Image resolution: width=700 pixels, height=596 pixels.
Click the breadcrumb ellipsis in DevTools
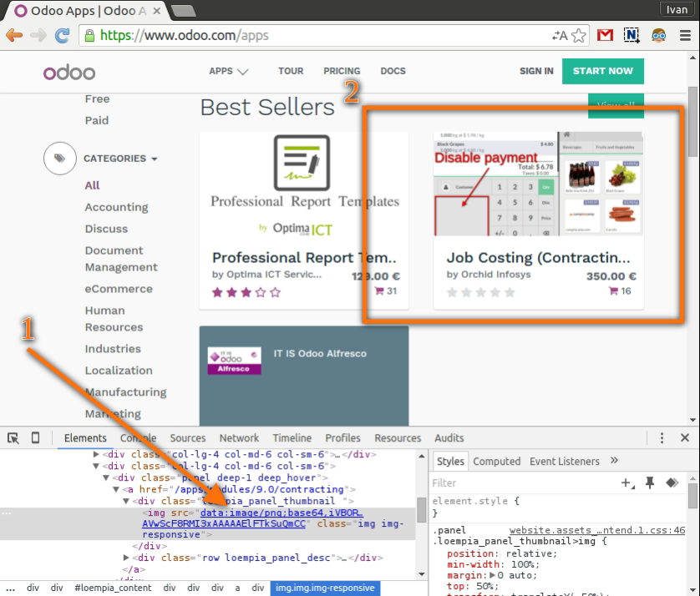pos(10,588)
